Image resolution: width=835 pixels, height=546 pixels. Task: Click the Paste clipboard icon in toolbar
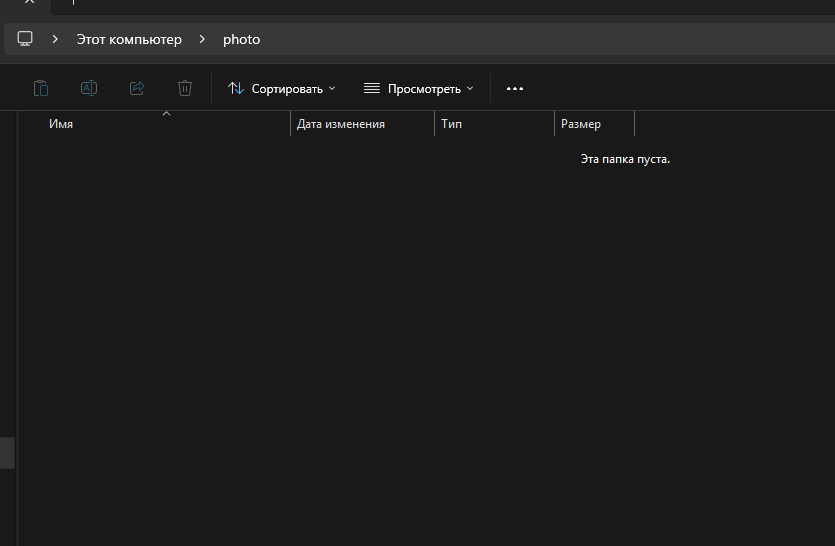[41, 88]
